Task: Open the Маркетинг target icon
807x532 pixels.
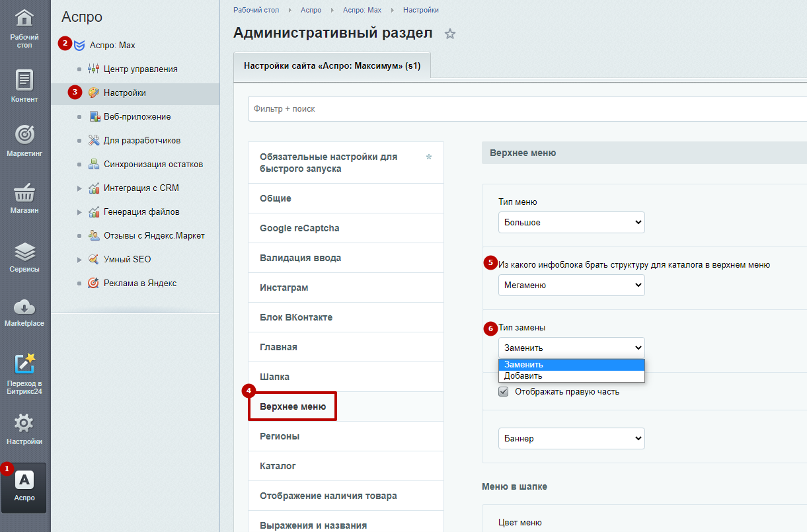Action: pyautogui.click(x=24, y=134)
